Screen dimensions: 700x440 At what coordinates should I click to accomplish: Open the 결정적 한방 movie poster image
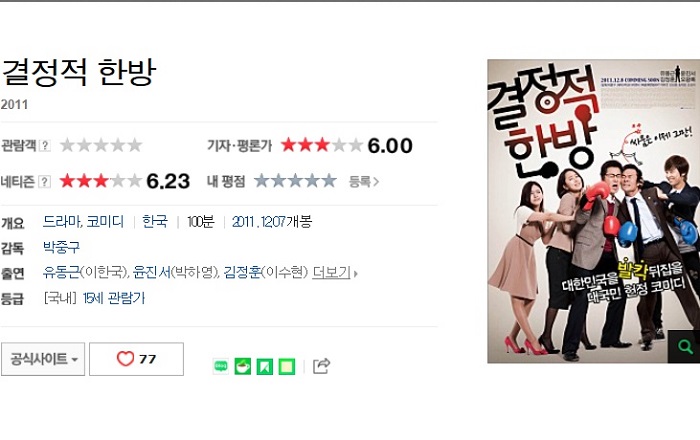[x=593, y=211]
